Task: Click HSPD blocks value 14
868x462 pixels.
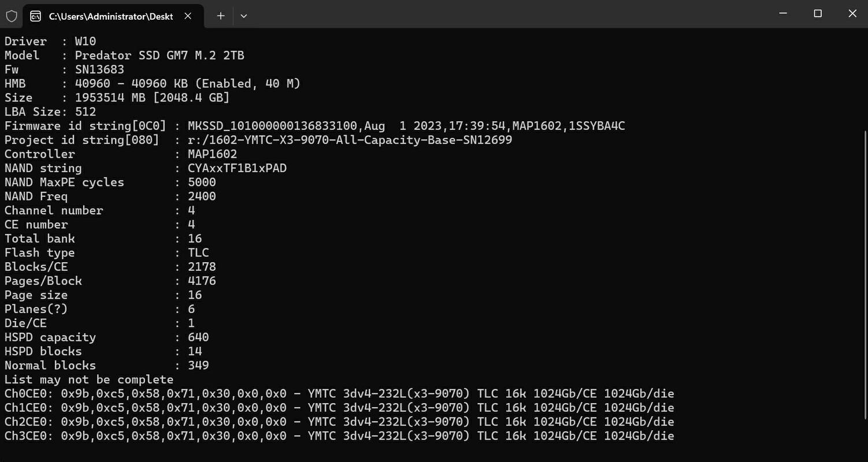Action: point(195,352)
